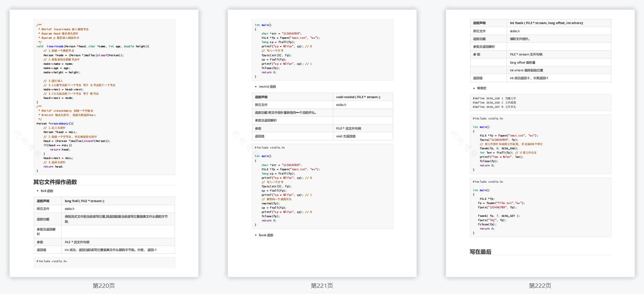Click the code line fputs("lnj", fp);
The image size is (644, 294).
point(492,220)
